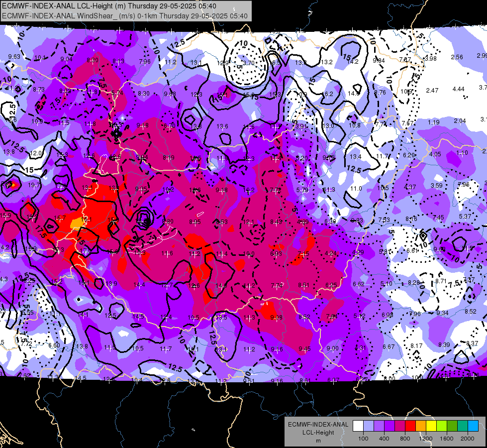
Task: Click the 6.60 grid value on the map
Action: click(54, 345)
